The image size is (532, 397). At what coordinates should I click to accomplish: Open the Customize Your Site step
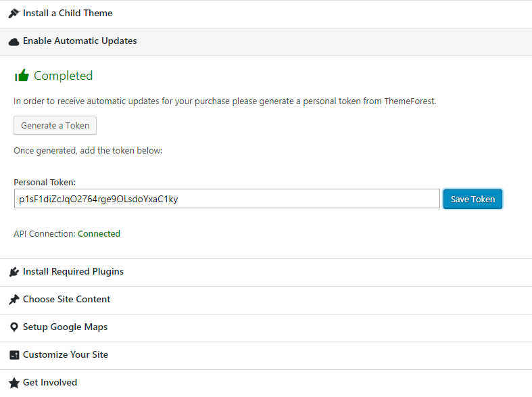(x=66, y=355)
